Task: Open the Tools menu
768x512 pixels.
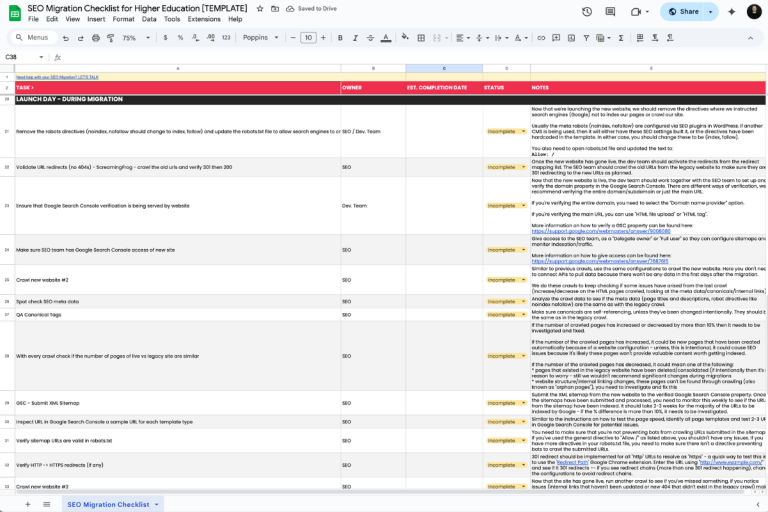Action: [172, 19]
